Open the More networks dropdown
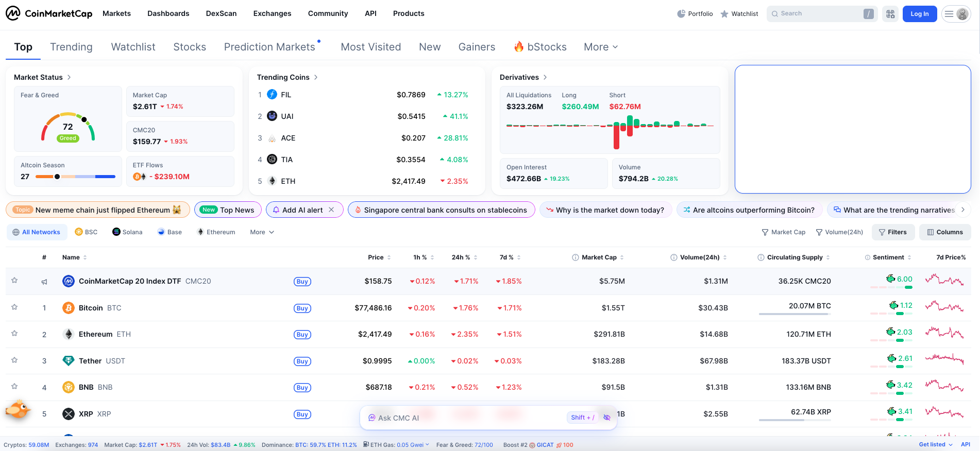 262,232
